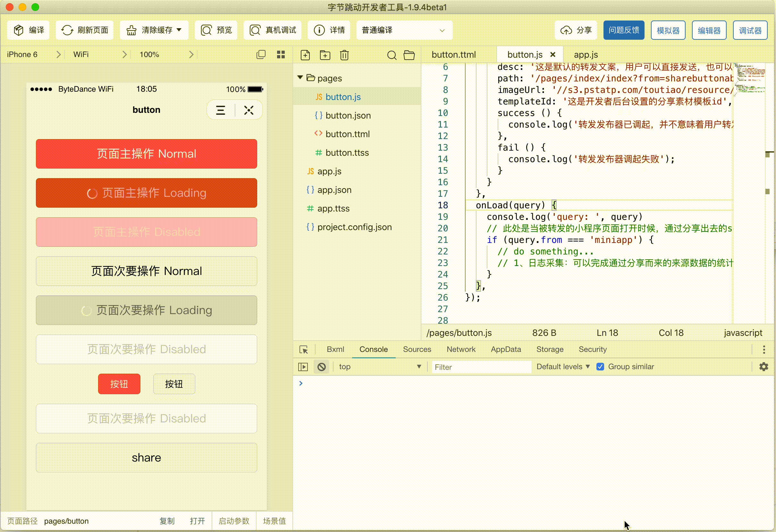Tap the 页面主操作 Normal button

click(147, 154)
